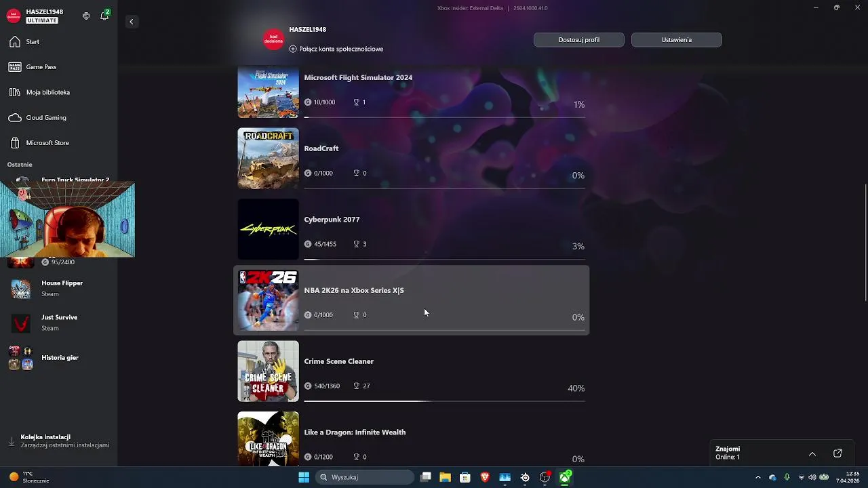
Task: Pop out Znajomi panel icon
Action: point(837,453)
